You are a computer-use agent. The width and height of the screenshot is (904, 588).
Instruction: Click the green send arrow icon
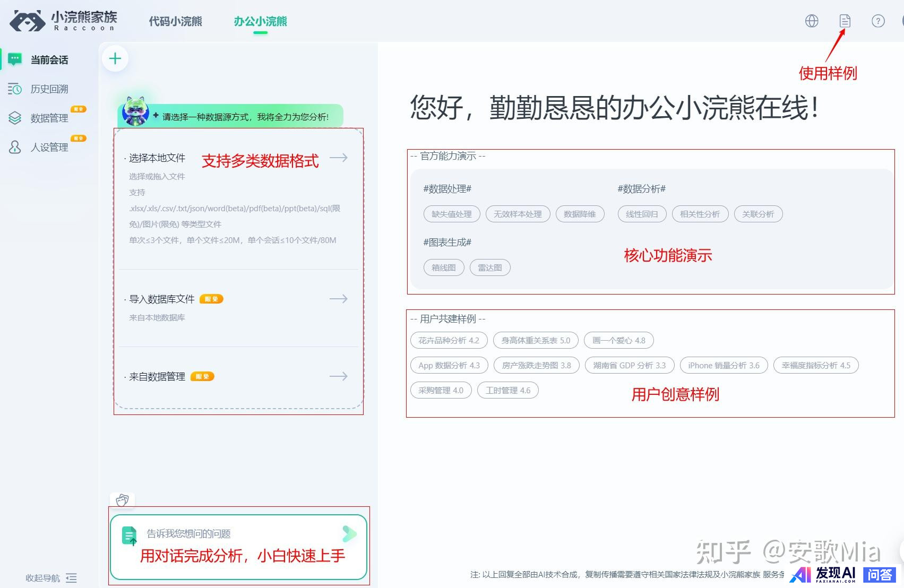349,534
